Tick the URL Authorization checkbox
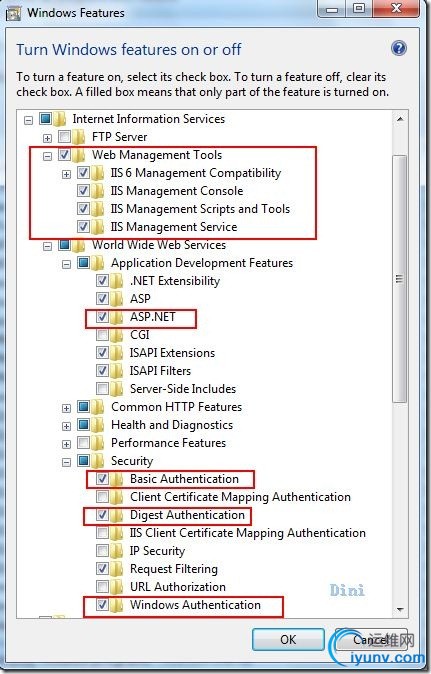Image resolution: width=431 pixels, height=674 pixels. point(102,586)
